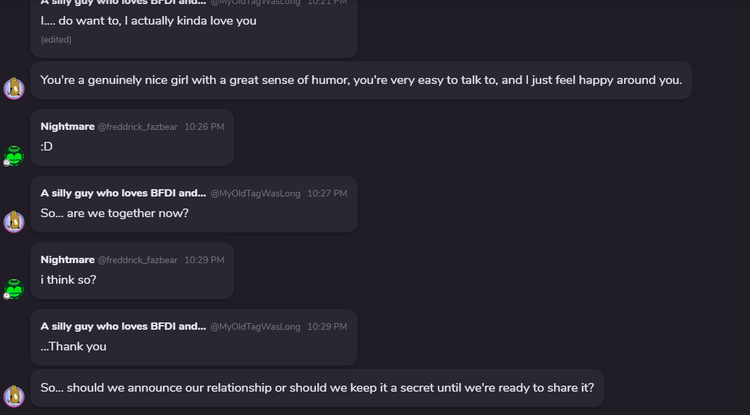This screenshot has height=415, width=750.
Task: Click the "i think so?" message bubble
Action: coord(69,280)
